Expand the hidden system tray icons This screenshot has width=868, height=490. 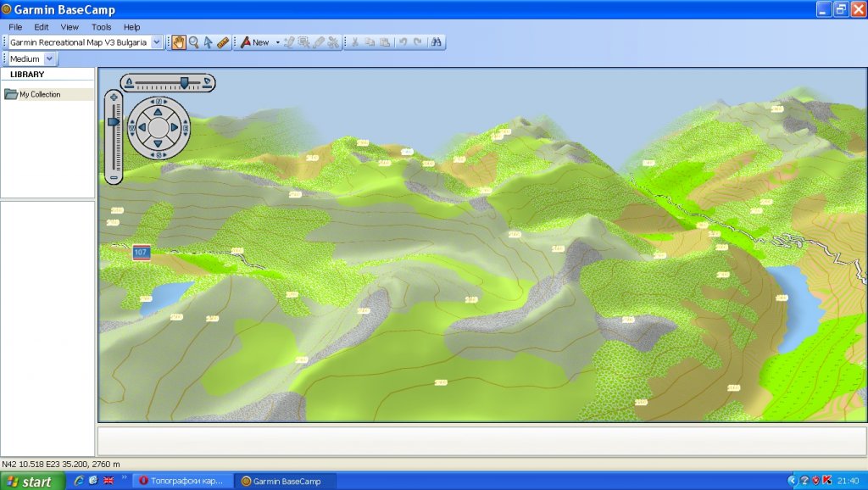(x=793, y=481)
